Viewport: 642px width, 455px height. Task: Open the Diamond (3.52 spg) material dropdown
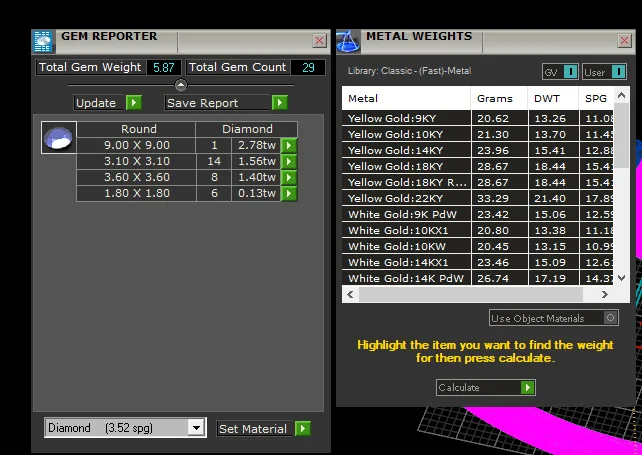[197, 428]
